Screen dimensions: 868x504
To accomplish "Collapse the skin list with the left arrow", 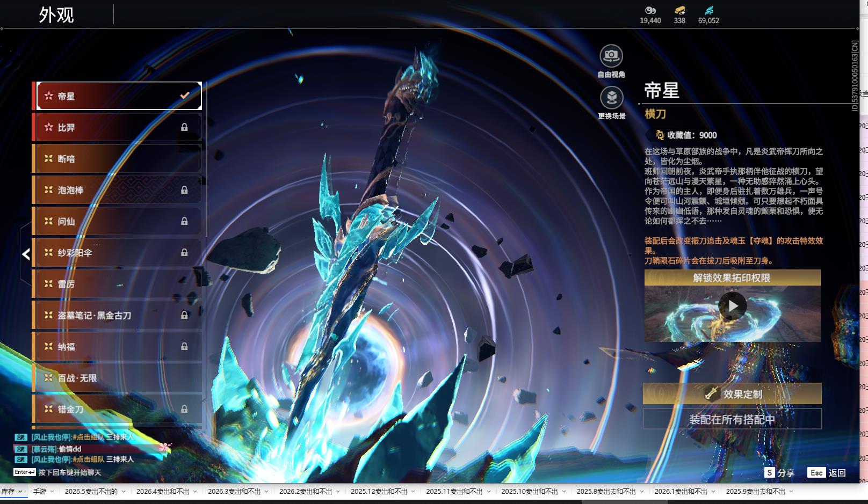I will click(26, 254).
